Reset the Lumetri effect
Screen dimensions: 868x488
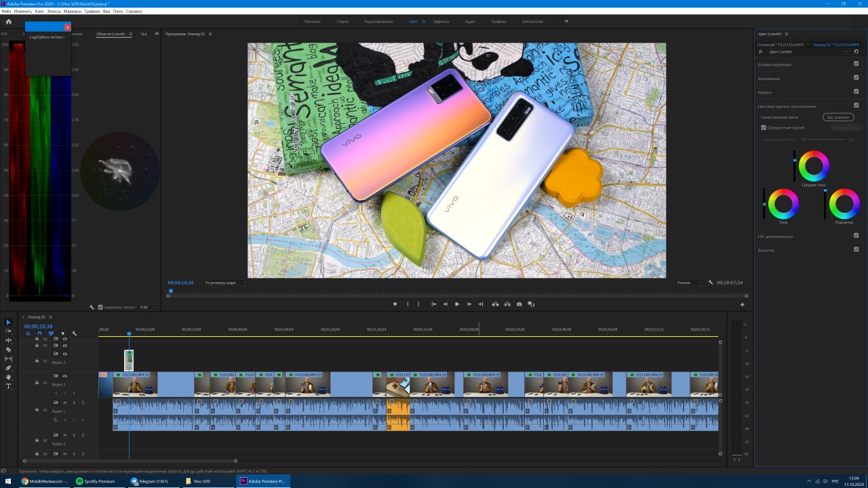tap(856, 52)
